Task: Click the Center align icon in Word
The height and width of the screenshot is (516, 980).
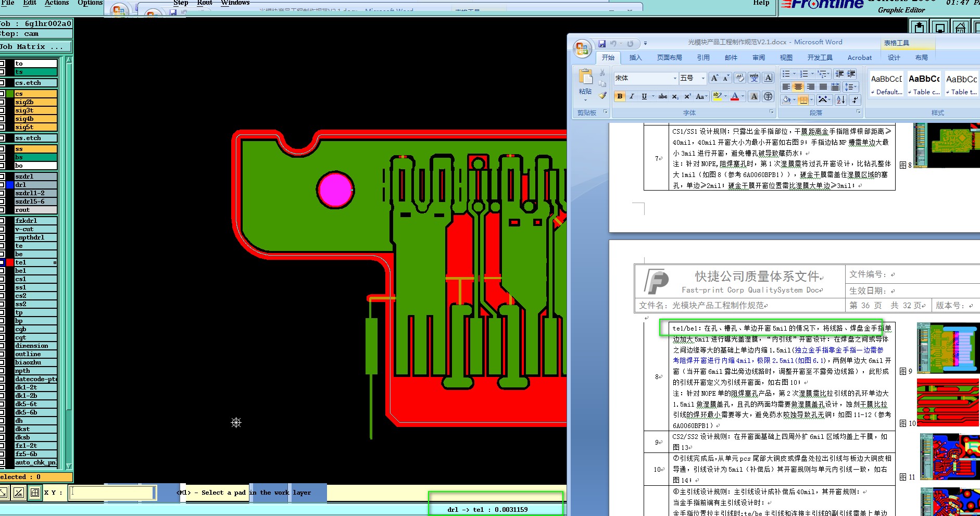Action: click(x=798, y=87)
